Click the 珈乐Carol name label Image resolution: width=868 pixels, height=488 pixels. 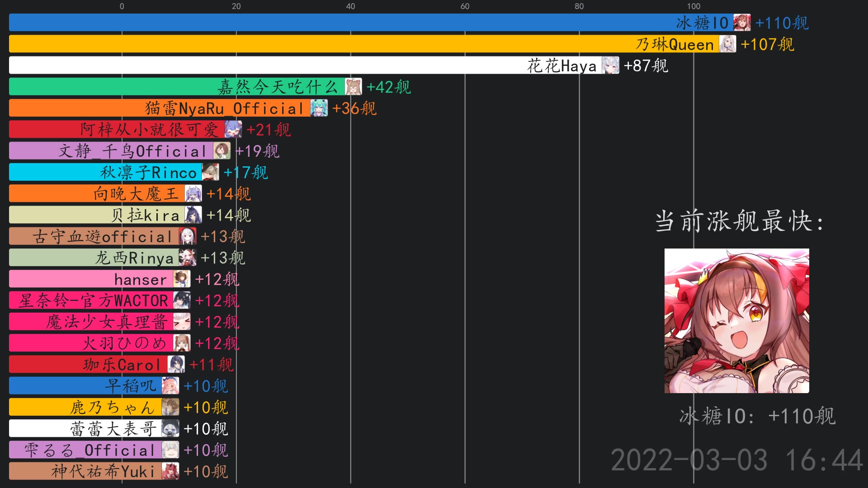122,365
